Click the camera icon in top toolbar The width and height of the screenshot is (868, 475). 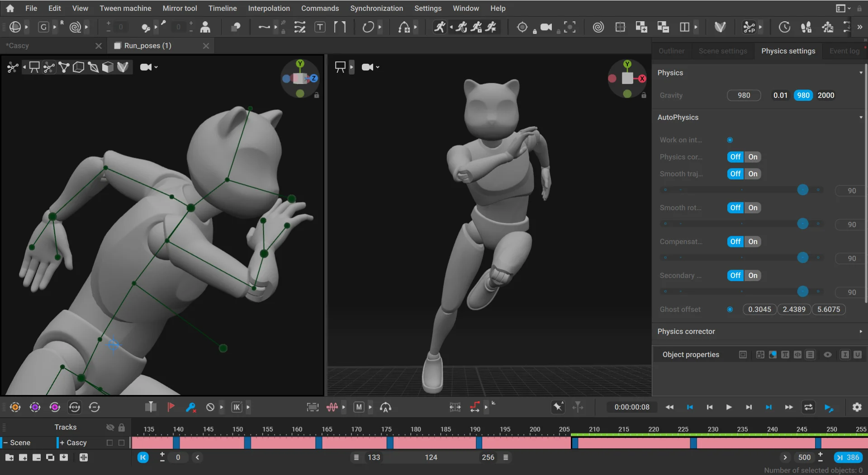546,27
